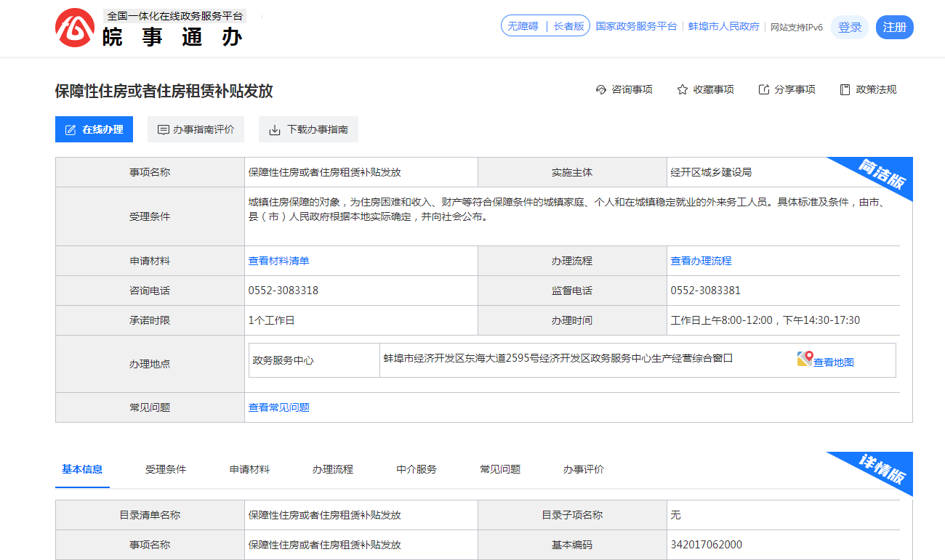
Task: Click the 收藏事项 star icon
Action: (682, 90)
